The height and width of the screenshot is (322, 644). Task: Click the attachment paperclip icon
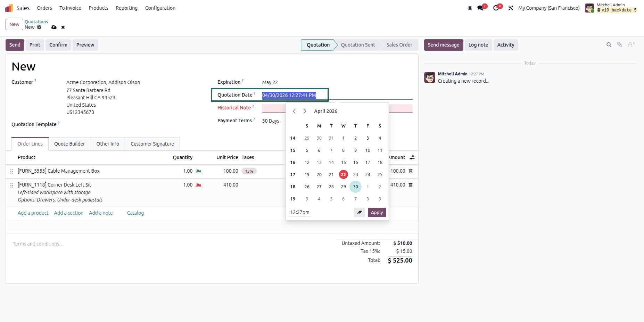coord(619,45)
